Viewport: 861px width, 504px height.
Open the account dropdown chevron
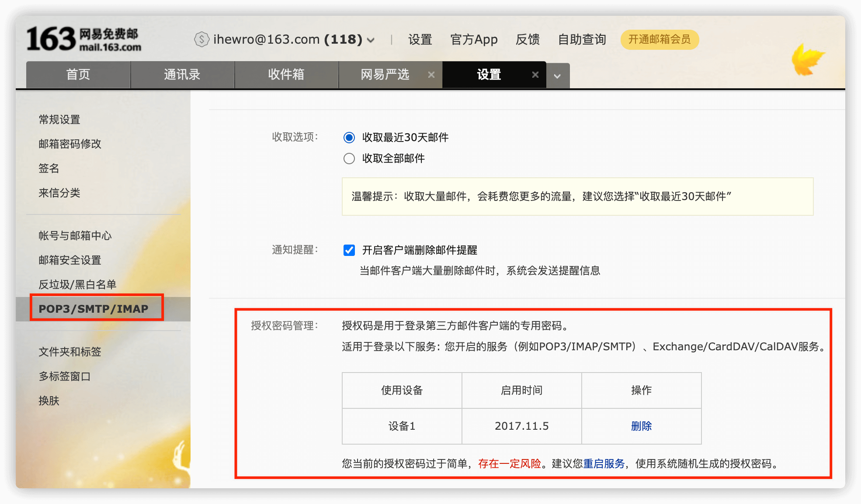click(371, 40)
